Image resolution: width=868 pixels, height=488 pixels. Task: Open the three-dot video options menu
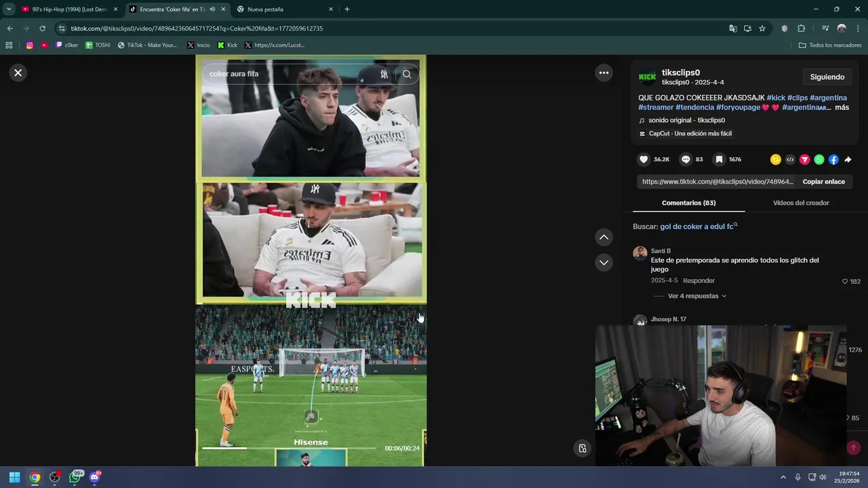point(604,73)
